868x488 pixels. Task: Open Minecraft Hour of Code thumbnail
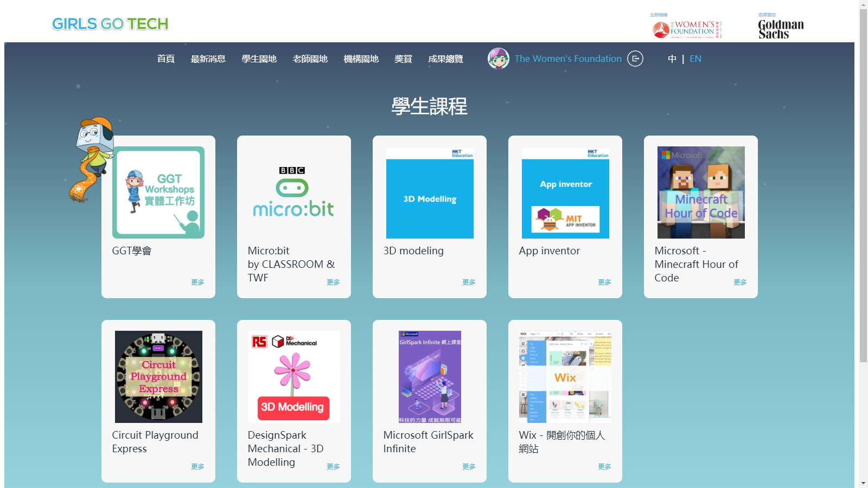(x=701, y=192)
